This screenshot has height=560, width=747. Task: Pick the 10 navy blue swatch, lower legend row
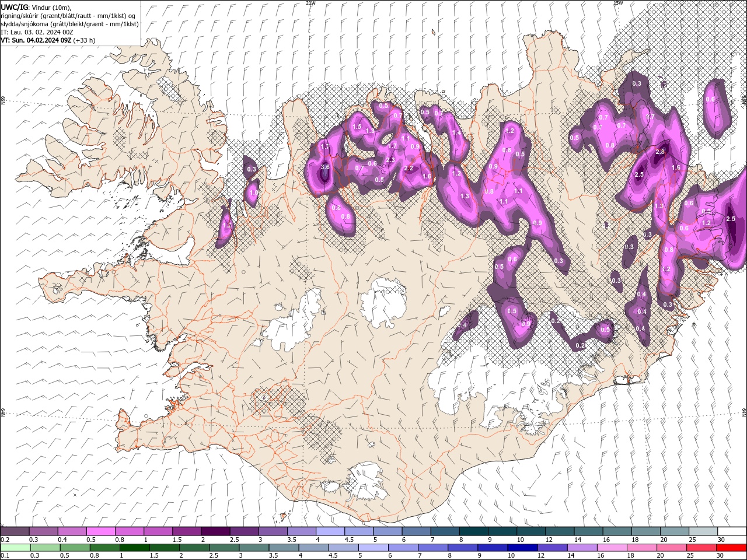tap(522, 548)
